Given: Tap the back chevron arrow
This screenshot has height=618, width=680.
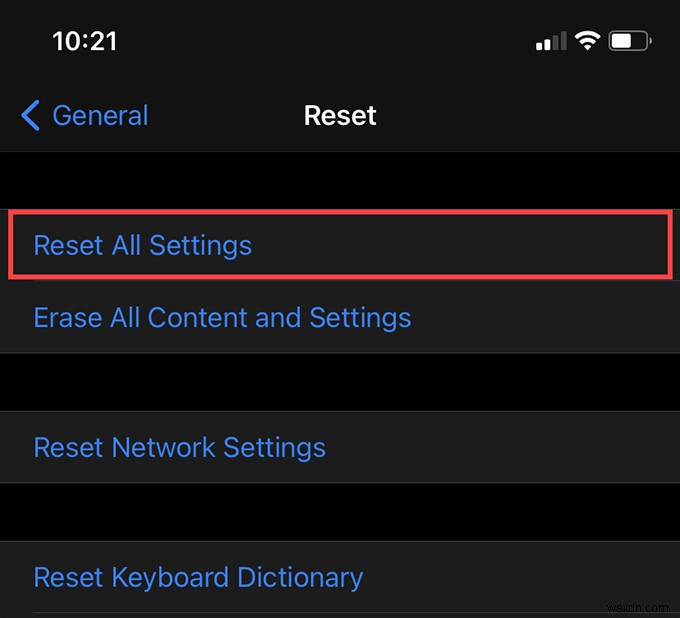Looking at the screenshot, I should [x=31, y=115].
